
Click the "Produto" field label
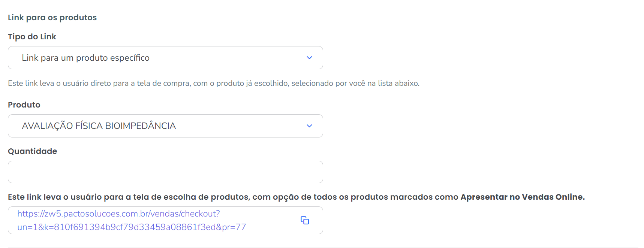[x=24, y=105]
